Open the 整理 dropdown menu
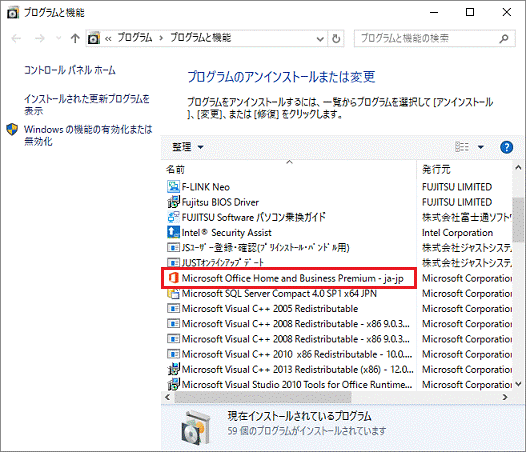526x452 pixels. tap(188, 147)
